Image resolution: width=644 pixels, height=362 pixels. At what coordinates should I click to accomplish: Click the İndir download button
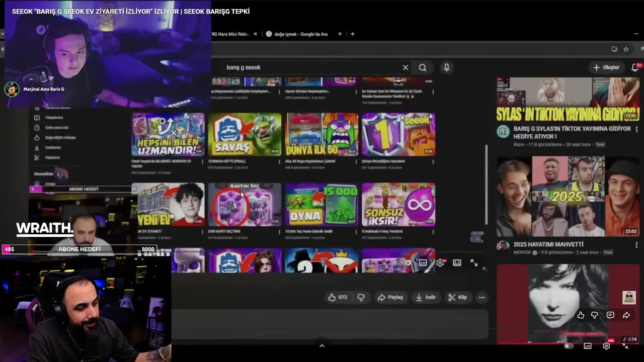click(426, 297)
